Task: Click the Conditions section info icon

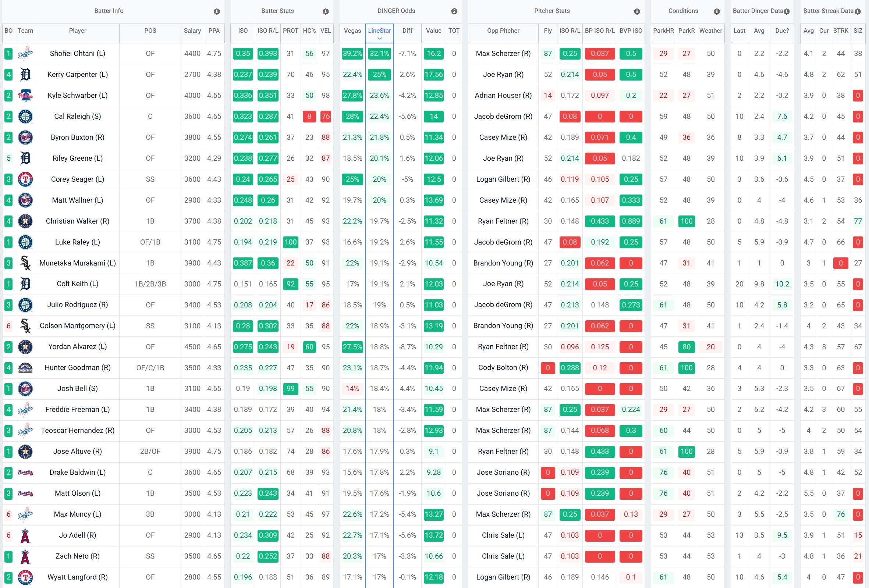Action: tap(716, 12)
